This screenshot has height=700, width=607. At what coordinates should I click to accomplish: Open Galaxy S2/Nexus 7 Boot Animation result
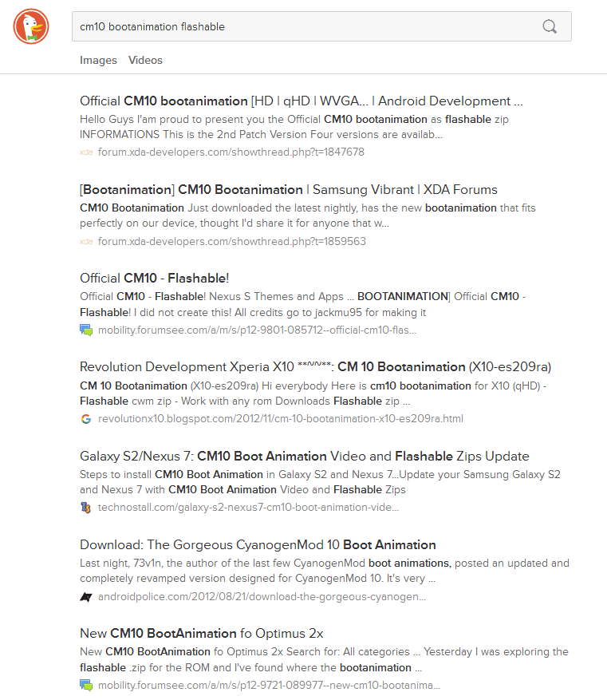click(x=305, y=457)
